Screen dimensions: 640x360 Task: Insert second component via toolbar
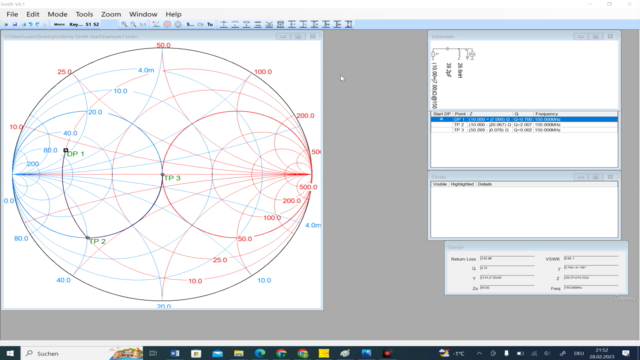[235, 24]
